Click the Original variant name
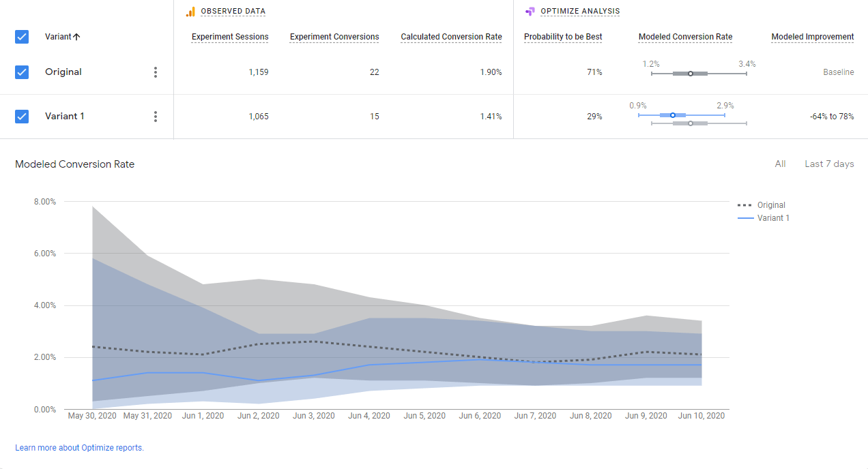This screenshot has height=469, width=868. click(63, 72)
